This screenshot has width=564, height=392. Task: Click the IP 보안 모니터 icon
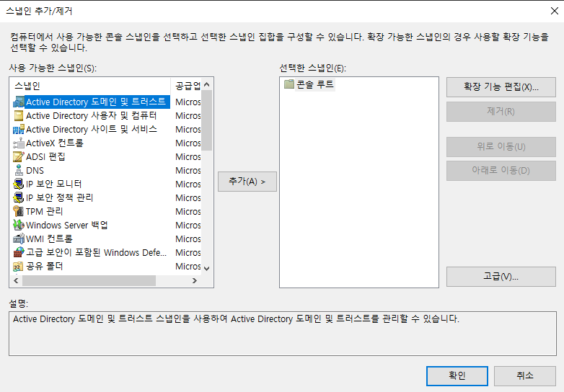(19, 184)
